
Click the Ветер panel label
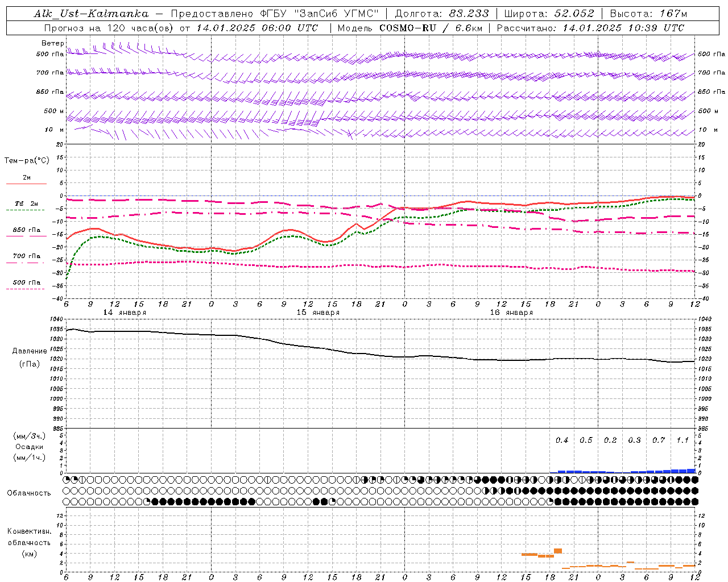52,43
